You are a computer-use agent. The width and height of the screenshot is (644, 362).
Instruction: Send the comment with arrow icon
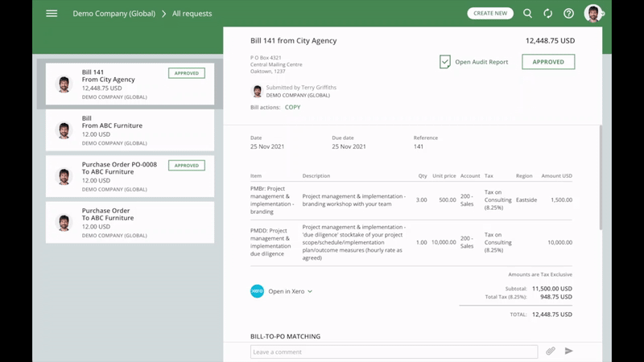point(568,351)
